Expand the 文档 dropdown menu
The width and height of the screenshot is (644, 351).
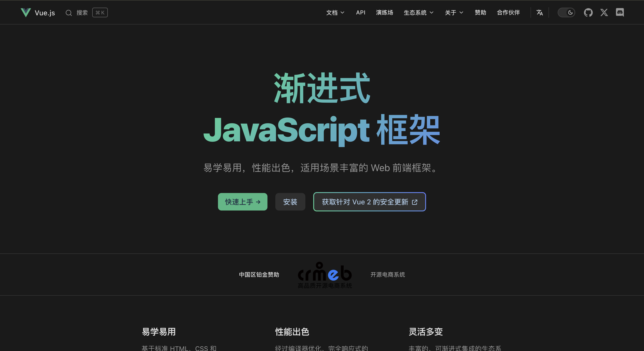click(x=335, y=12)
